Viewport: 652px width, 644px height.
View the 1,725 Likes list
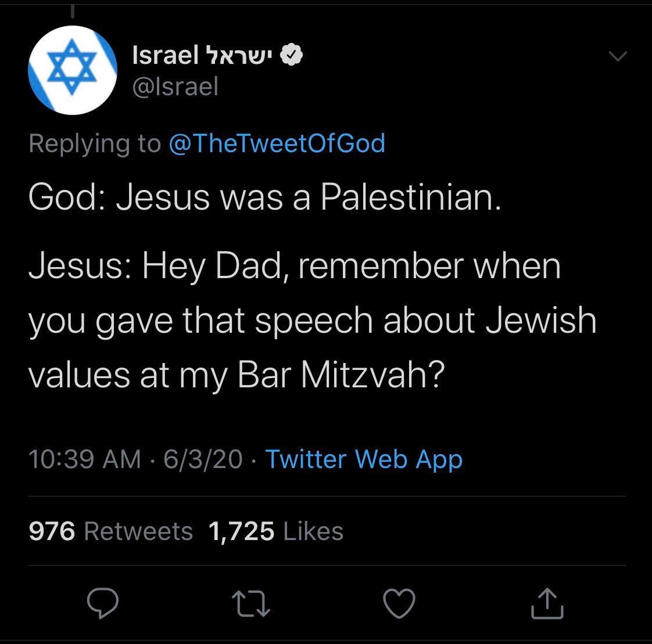click(275, 531)
